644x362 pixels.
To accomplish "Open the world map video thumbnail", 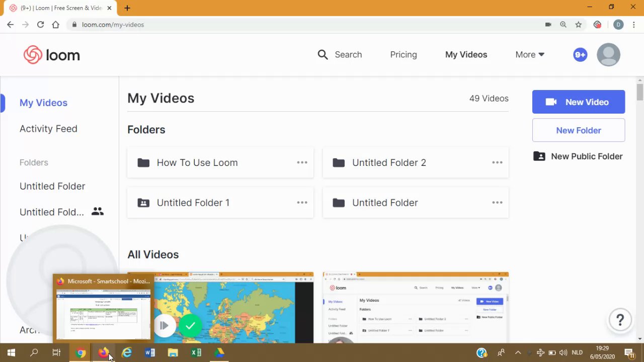I will point(233,308).
